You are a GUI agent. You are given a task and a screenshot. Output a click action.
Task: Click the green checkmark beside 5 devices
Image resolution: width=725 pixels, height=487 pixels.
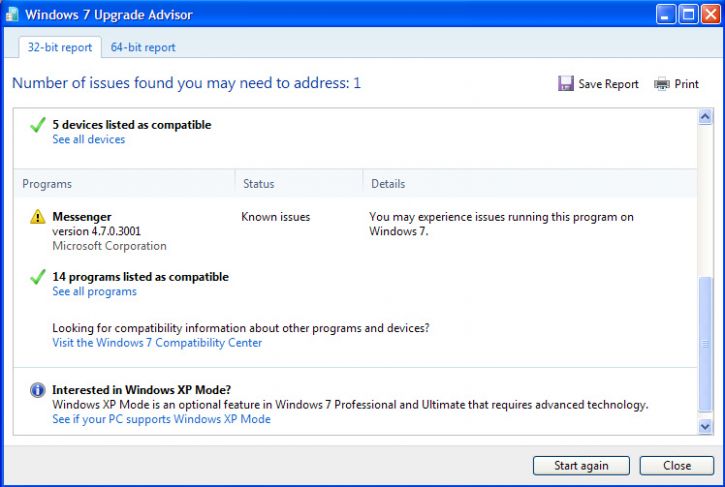(37, 124)
